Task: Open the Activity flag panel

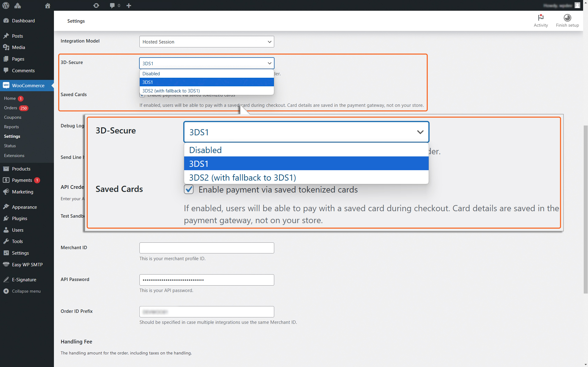Action: [541, 21]
